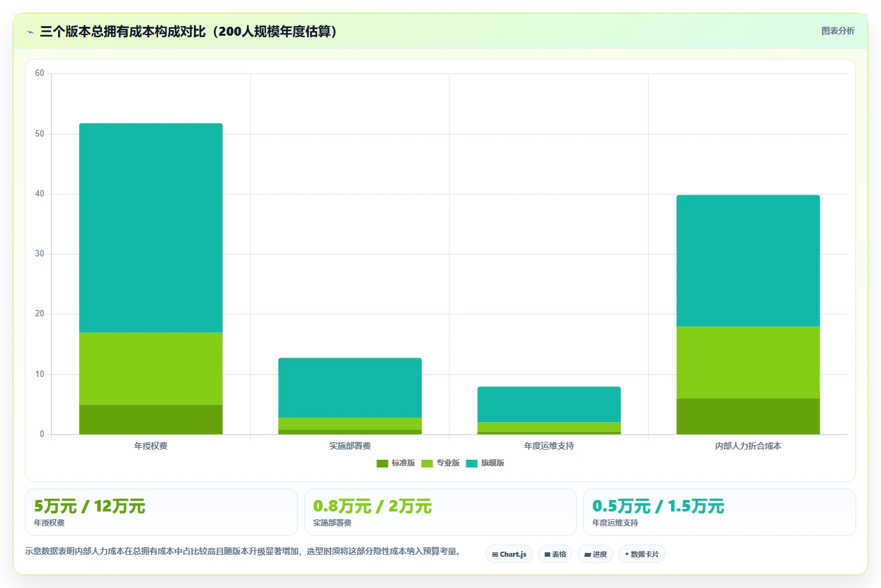The image size is (881, 588).
Task: Open the 0.8万元 / 2万元 实施部署费 card
Action: 440,512
